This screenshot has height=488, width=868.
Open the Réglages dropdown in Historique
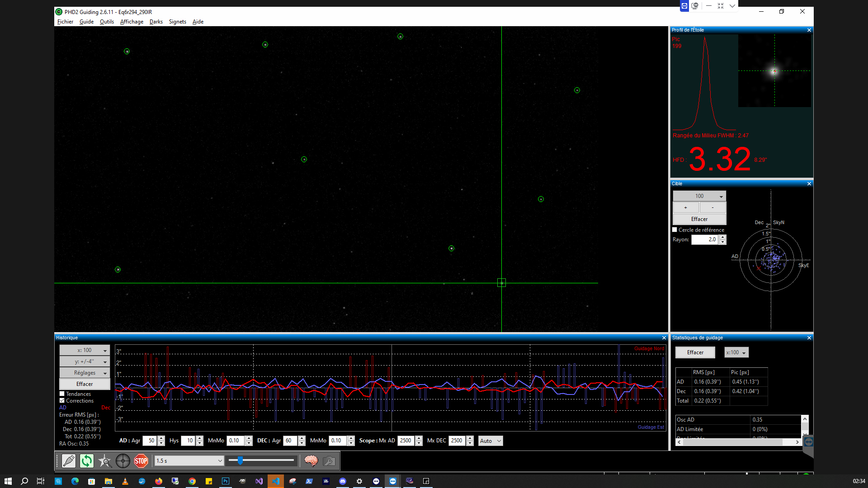(85, 373)
